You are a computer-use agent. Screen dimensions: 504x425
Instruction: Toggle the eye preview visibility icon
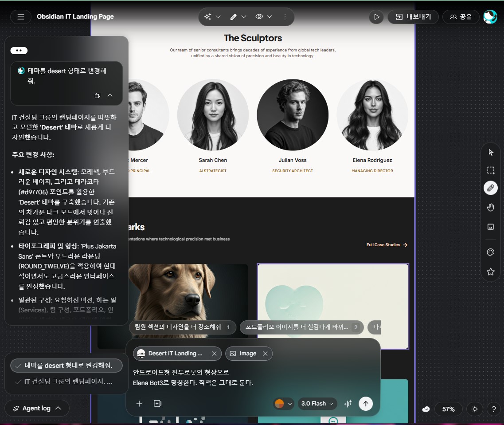259,16
